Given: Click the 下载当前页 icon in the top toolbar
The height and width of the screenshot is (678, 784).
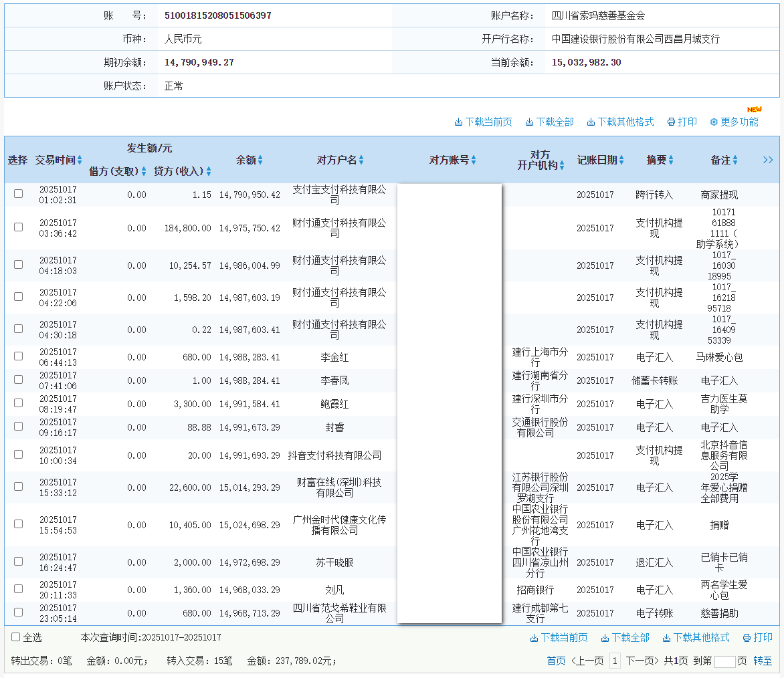Looking at the screenshot, I should (484, 122).
